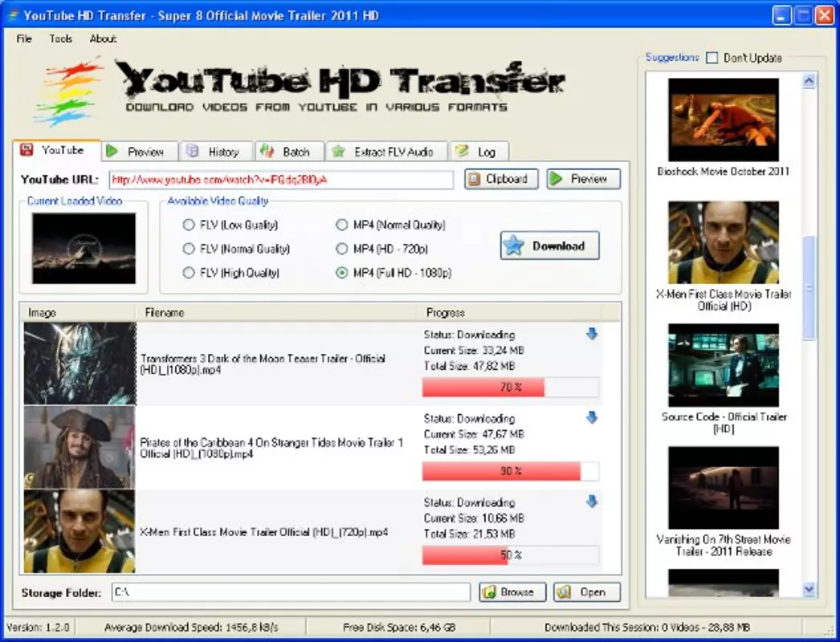Open the Tools menu

point(60,39)
